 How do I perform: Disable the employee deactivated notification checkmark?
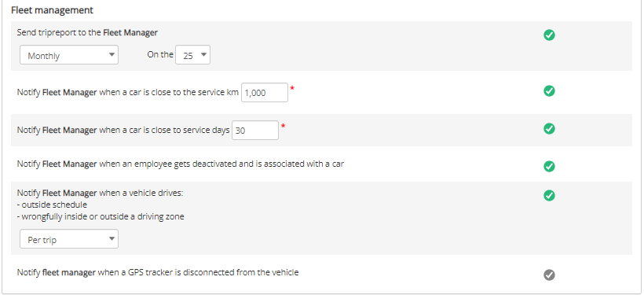[549, 167]
